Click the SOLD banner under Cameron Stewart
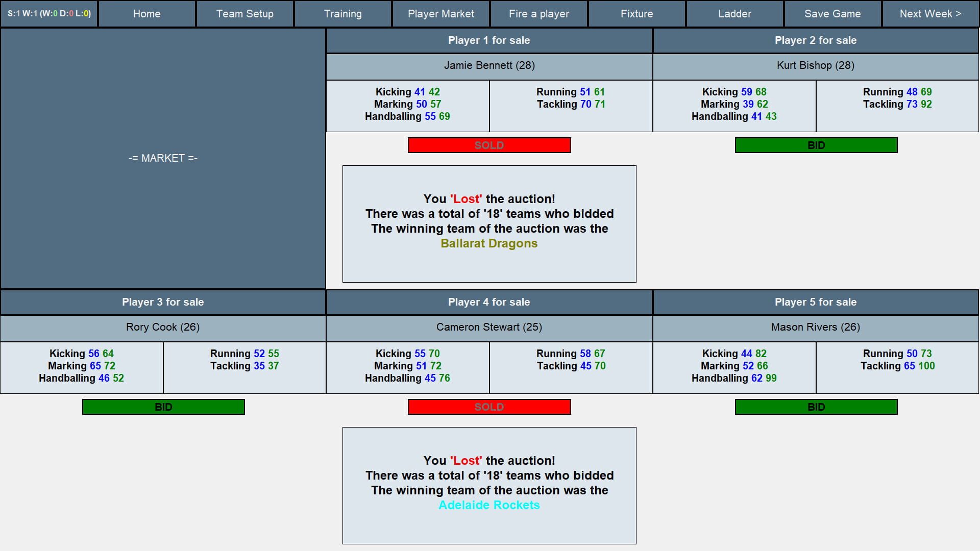 point(489,407)
